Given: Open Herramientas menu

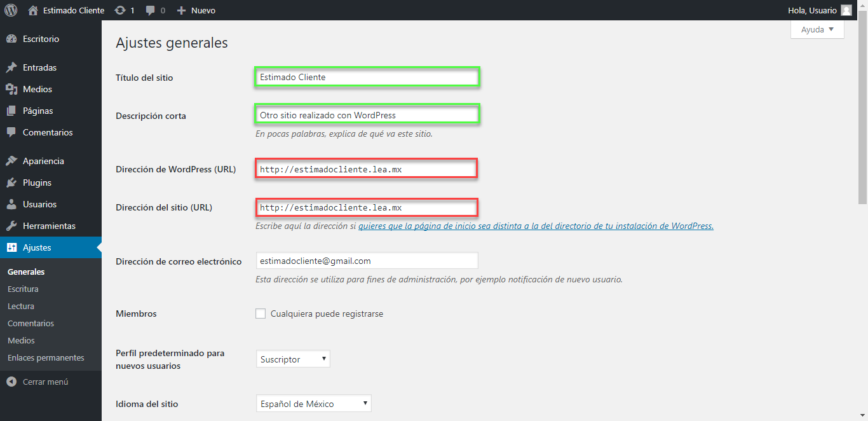Looking at the screenshot, I should 51,226.
